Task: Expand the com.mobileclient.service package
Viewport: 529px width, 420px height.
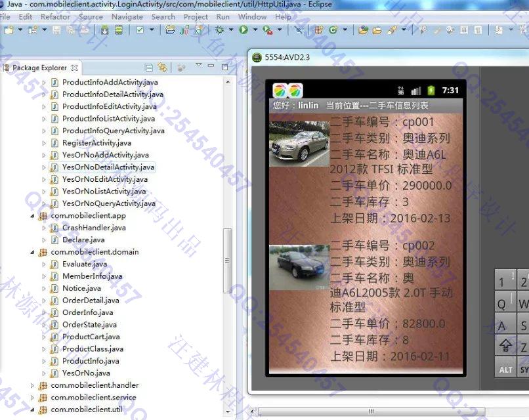Action: 32,398
